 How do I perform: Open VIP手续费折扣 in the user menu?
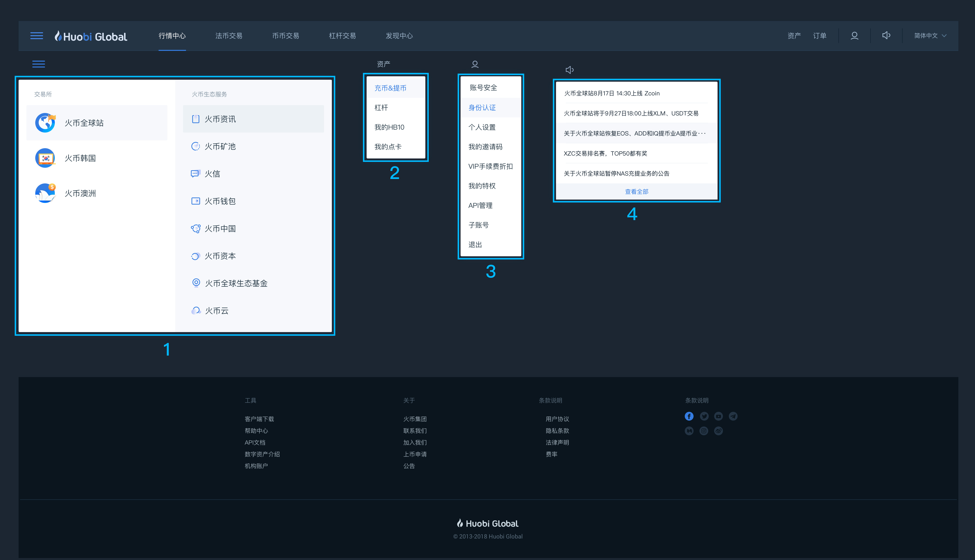click(x=491, y=166)
